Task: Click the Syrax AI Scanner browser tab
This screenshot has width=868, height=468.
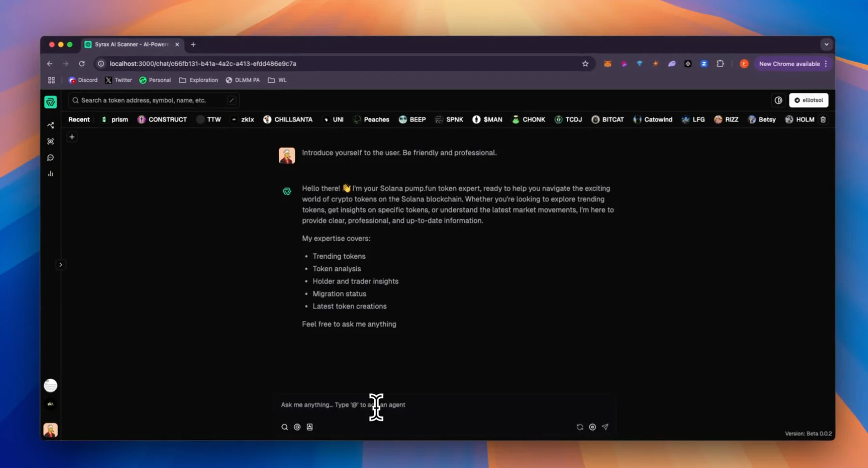Action: (131, 44)
